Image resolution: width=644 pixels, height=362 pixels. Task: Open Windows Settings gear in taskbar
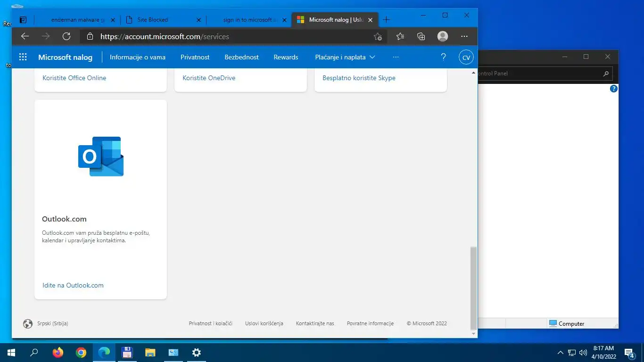coord(197,352)
